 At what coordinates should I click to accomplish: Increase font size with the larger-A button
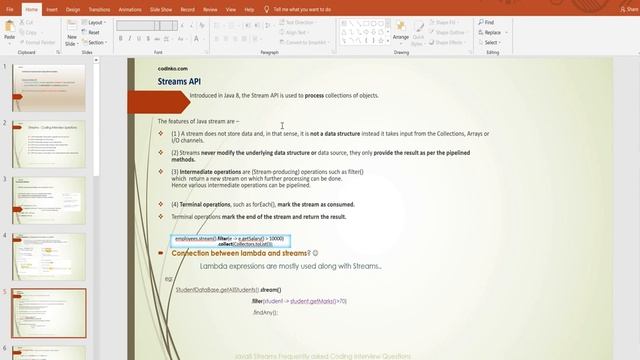coord(182,25)
